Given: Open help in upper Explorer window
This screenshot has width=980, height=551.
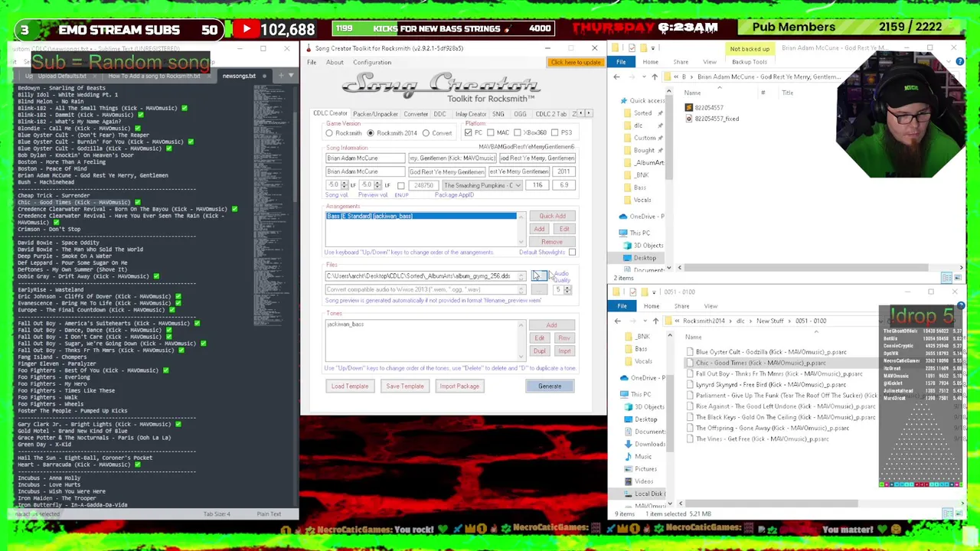Looking at the screenshot, I should (960, 62).
